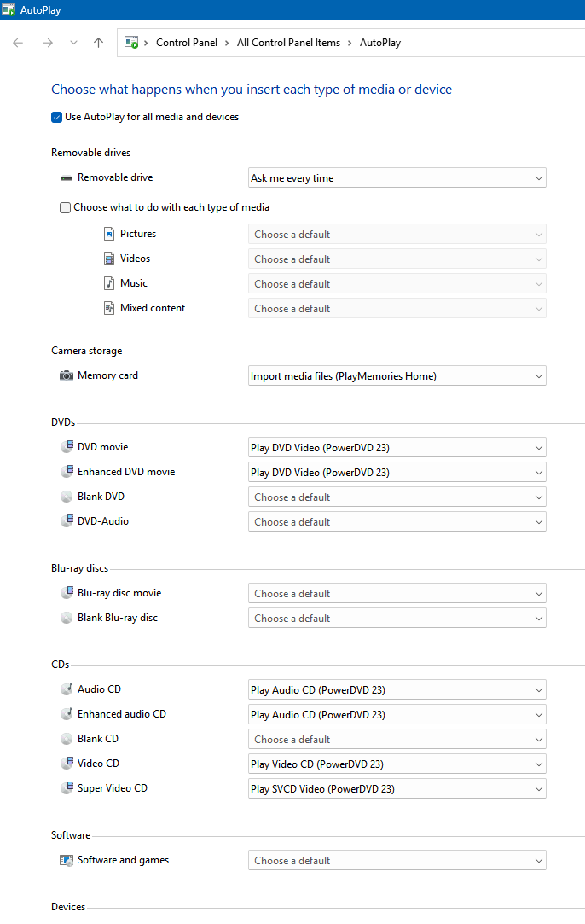Click the Back navigation arrow

(x=18, y=43)
